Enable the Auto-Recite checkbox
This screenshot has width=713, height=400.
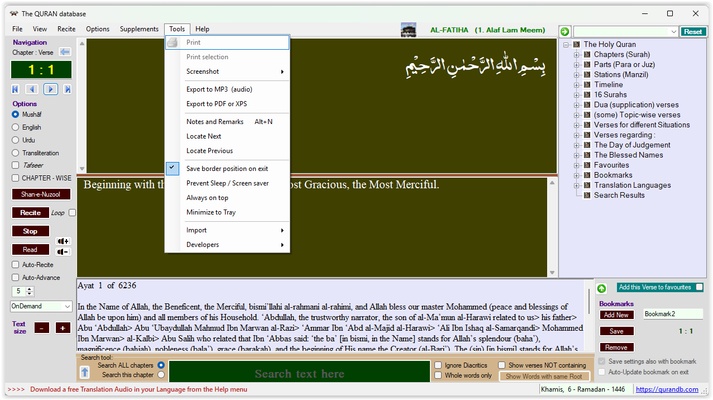tap(15, 265)
